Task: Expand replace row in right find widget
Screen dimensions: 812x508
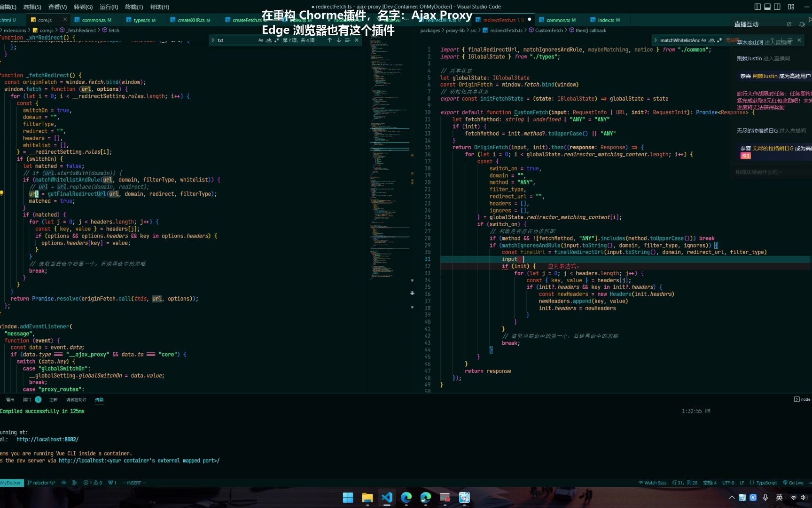Action: [x=656, y=40]
